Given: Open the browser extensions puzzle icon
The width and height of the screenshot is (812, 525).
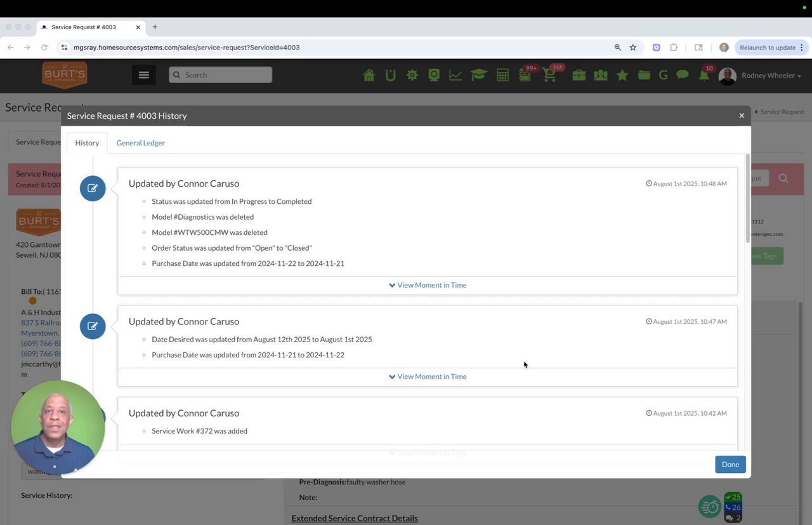Looking at the screenshot, I should coord(674,48).
